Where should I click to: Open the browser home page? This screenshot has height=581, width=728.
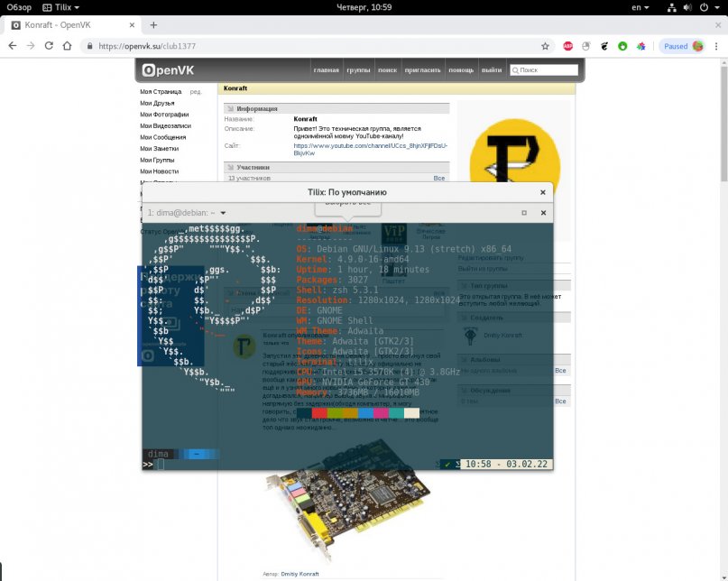tap(68, 46)
